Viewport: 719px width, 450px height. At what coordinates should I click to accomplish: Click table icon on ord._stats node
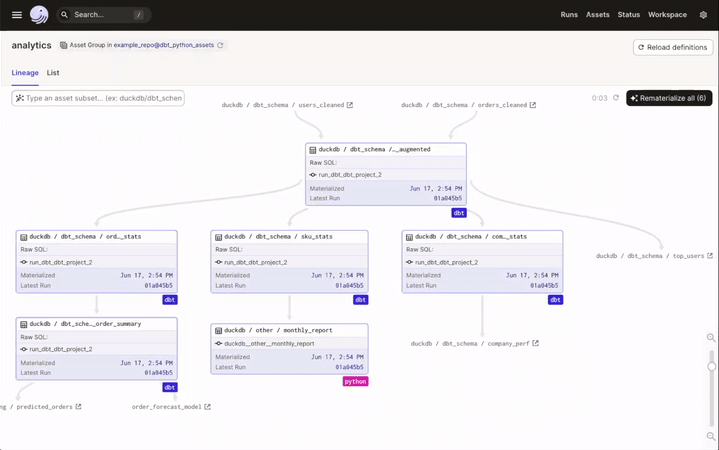coord(23,237)
